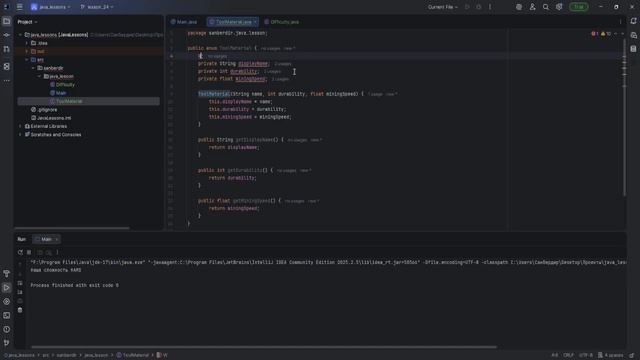
Task: Click the Run button in the toolbar
Action: click(x=467, y=7)
